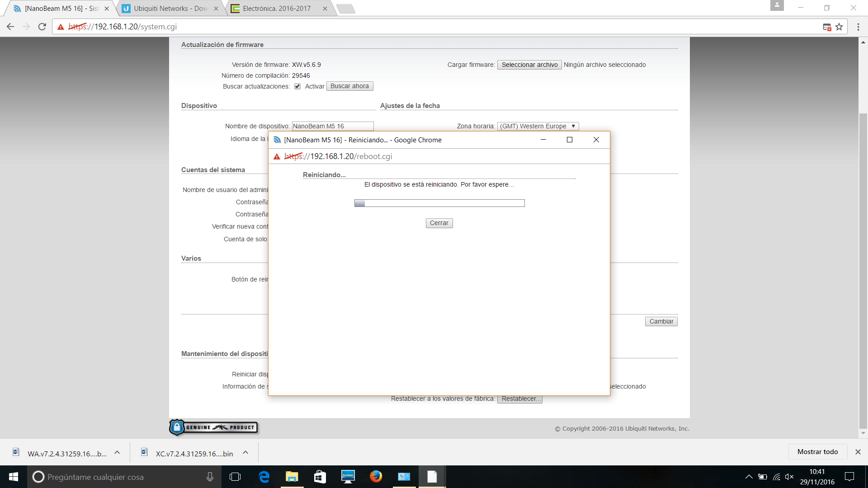Reload the system.cgi page

[x=42, y=27]
